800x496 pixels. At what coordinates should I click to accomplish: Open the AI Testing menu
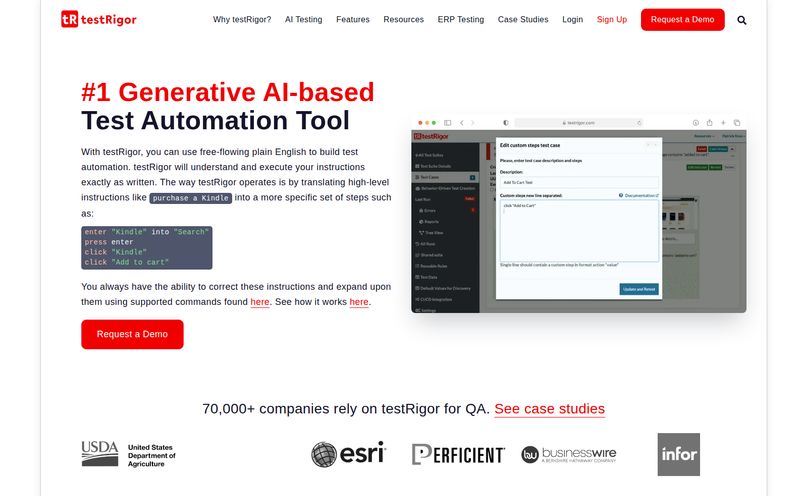[x=304, y=19]
